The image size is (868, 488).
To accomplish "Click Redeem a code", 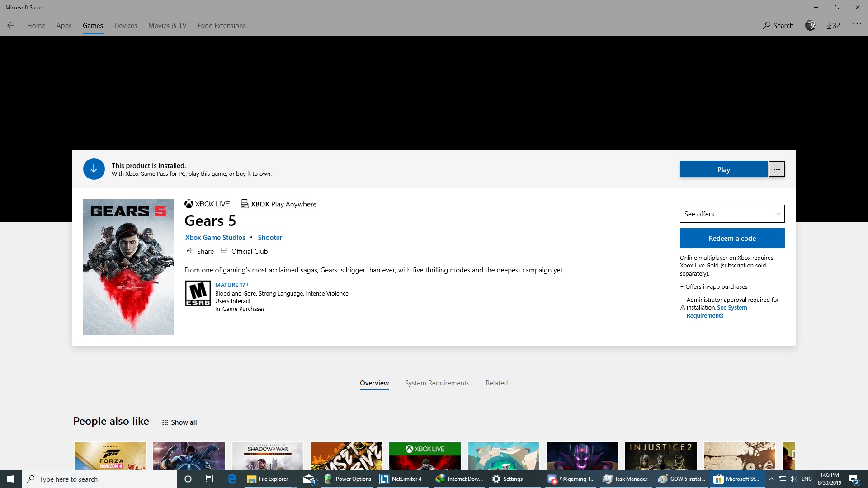I will 732,238.
